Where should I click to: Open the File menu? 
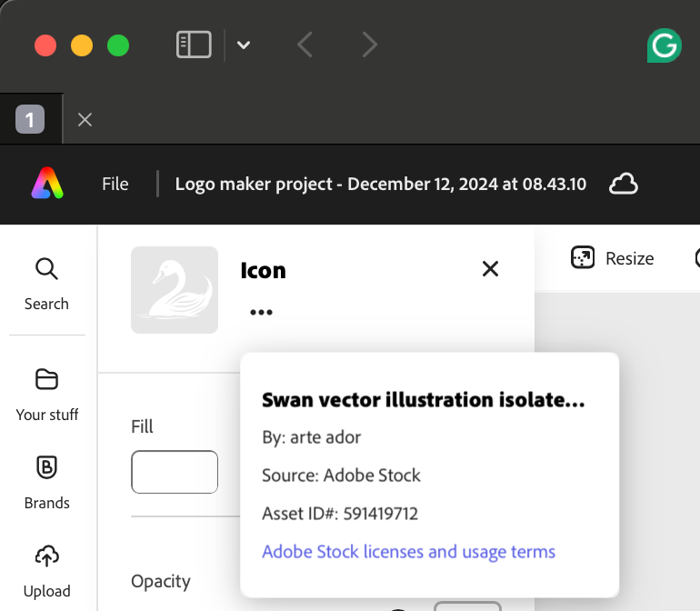(115, 184)
